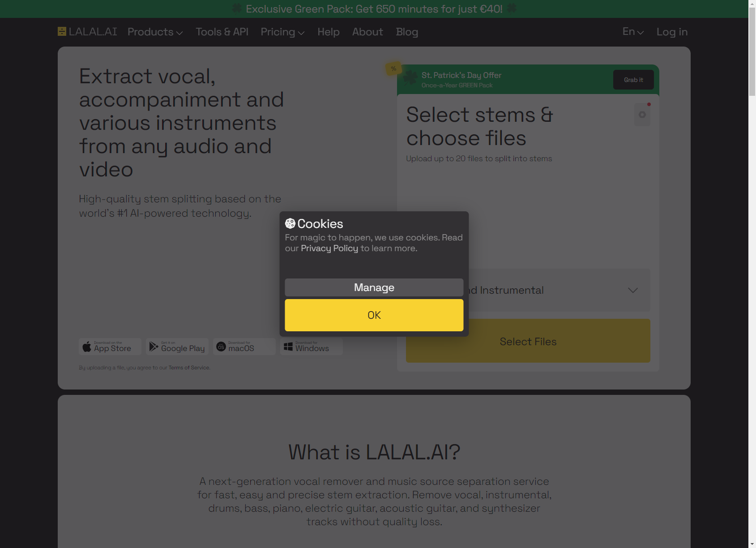Expand the Pricing dropdown menu
Viewport: 756px width, 548px height.
click(x=283, y=32)
